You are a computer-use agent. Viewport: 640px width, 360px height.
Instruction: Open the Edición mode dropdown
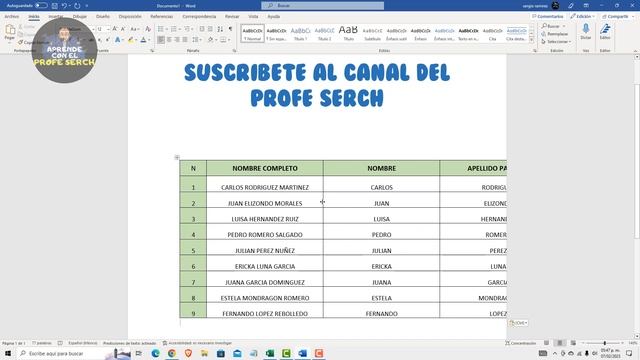582,16
